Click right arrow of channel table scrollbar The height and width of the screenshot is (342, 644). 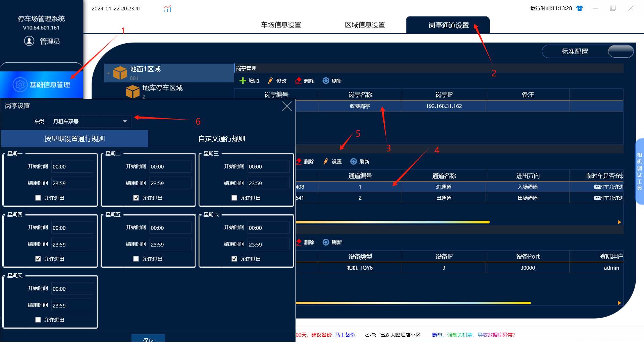tap(620, 222)
